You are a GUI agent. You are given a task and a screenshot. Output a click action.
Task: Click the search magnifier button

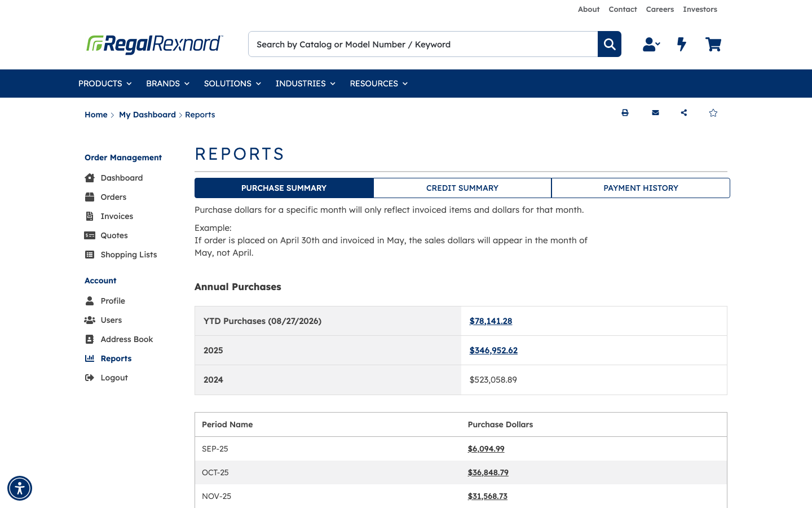[610, 44]
